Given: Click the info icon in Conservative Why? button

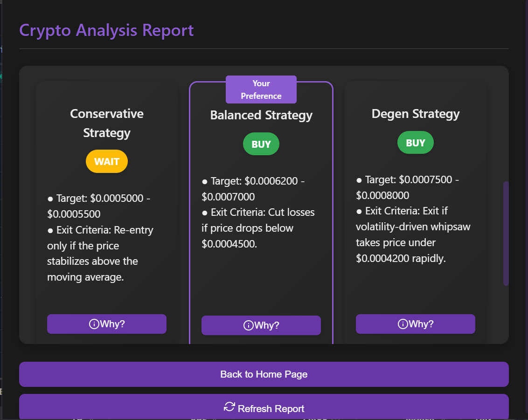Looking at the screenshot, I should (94, 324).
